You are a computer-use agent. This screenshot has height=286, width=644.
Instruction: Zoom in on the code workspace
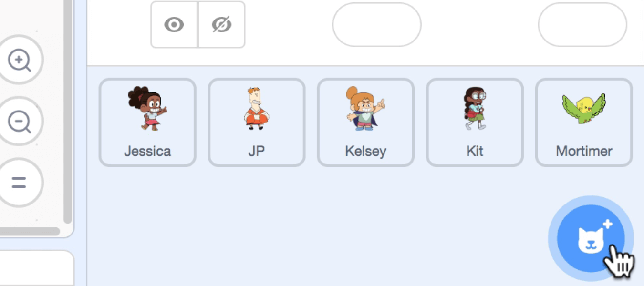[19, 60]
